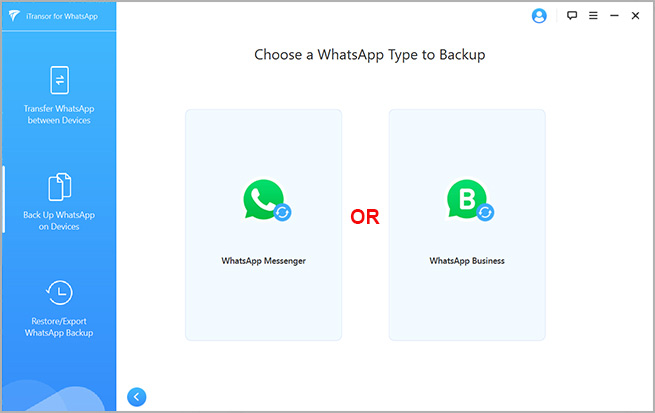
Task: Go back with the blue arrow button
Action: point(137,397)
